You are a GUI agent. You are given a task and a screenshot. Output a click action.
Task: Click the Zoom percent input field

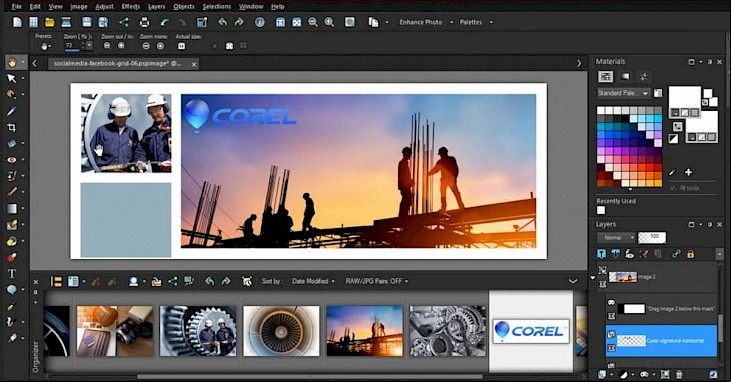click(x=72, y=46)
